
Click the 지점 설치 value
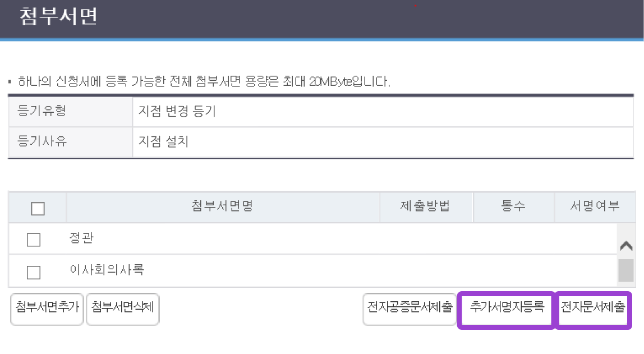pyautogui.click(x=163, y=141)
